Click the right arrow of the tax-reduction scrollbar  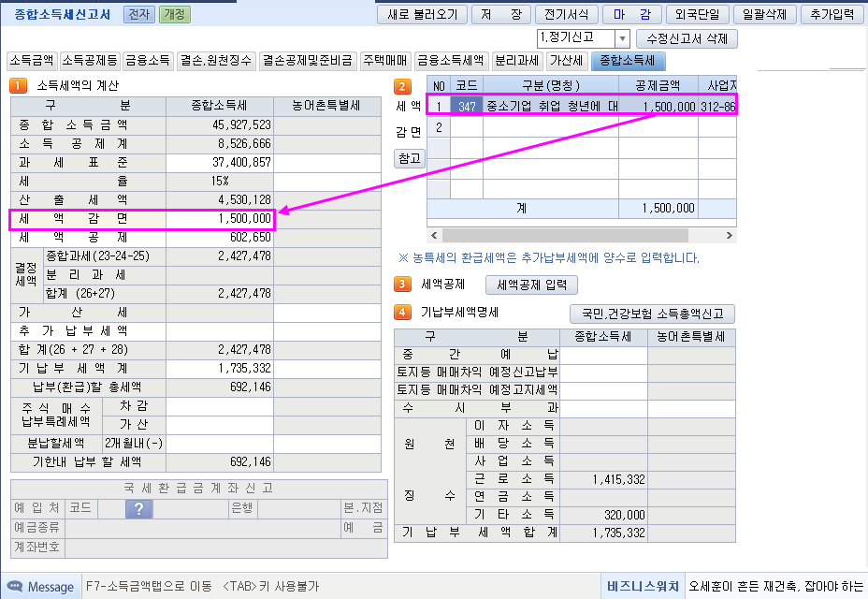(729, 236)
